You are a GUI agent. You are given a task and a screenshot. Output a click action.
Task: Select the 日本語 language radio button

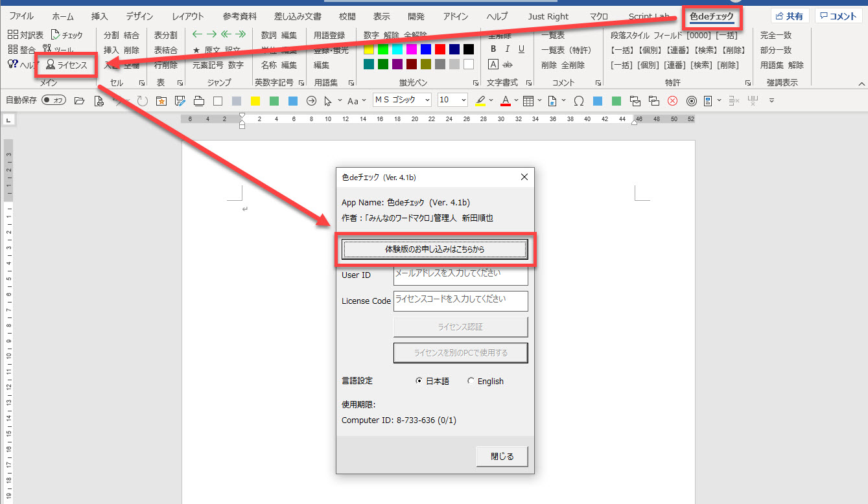click(419, 382)
